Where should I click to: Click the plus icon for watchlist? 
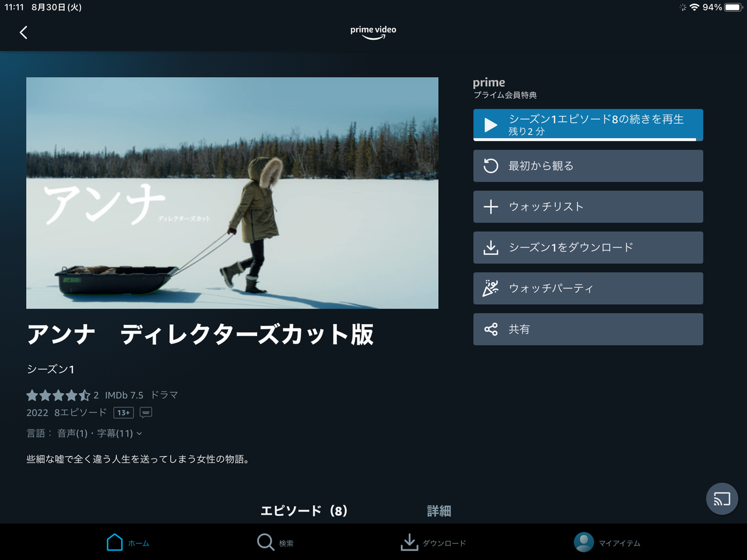[491, 207]
